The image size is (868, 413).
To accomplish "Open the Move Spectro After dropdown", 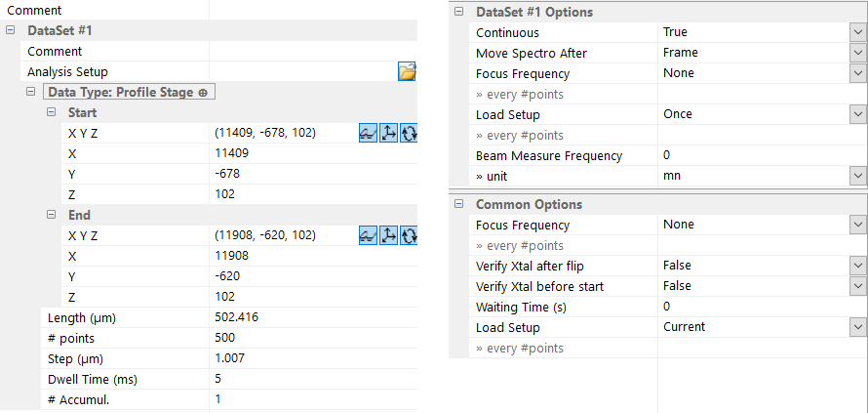I will pos(857,53).
